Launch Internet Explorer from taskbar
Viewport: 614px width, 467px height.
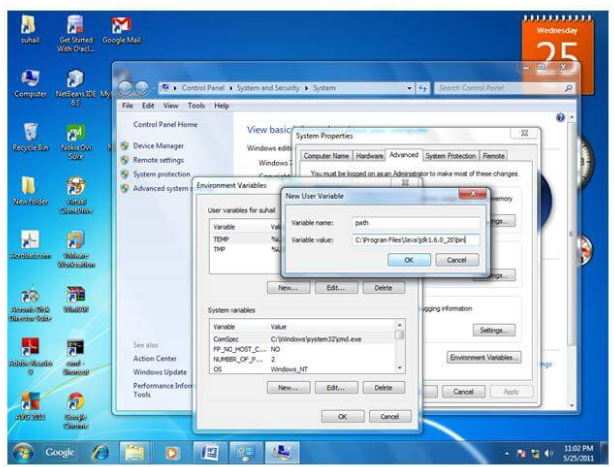coord(100,453)
